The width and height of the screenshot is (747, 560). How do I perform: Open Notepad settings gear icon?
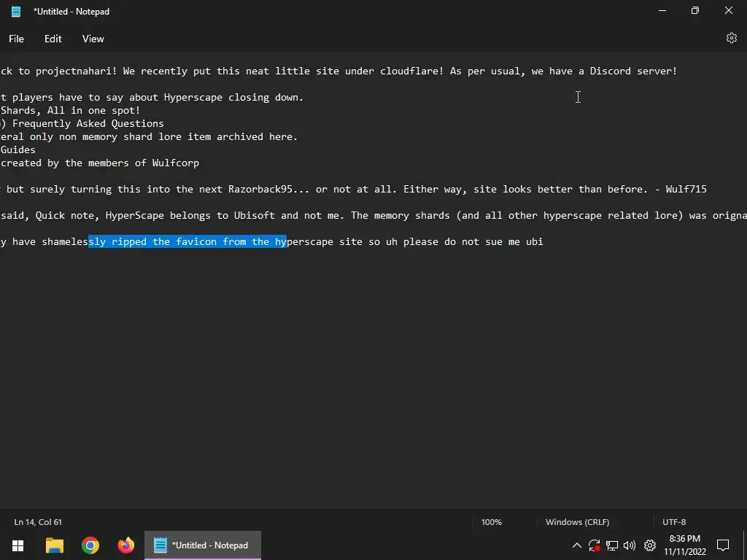pyautogui.click(x=731, y=38)
